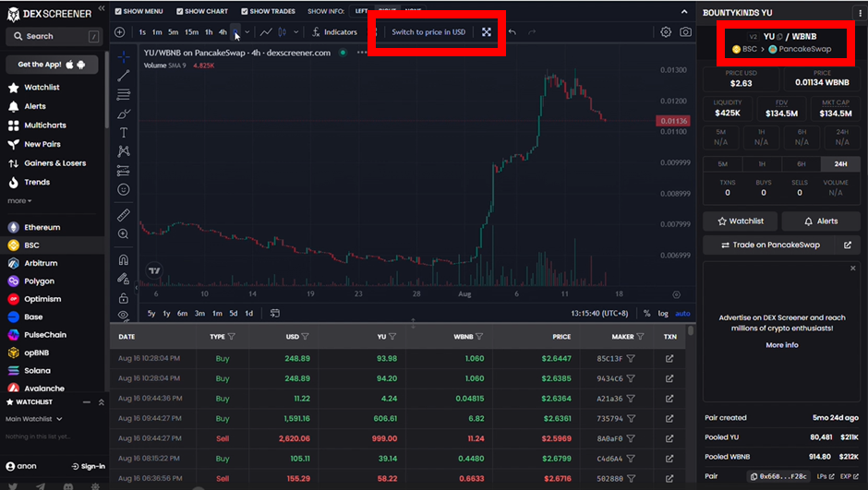
Task: Open external link for 85C13F transaction
Action: [669, 358]
